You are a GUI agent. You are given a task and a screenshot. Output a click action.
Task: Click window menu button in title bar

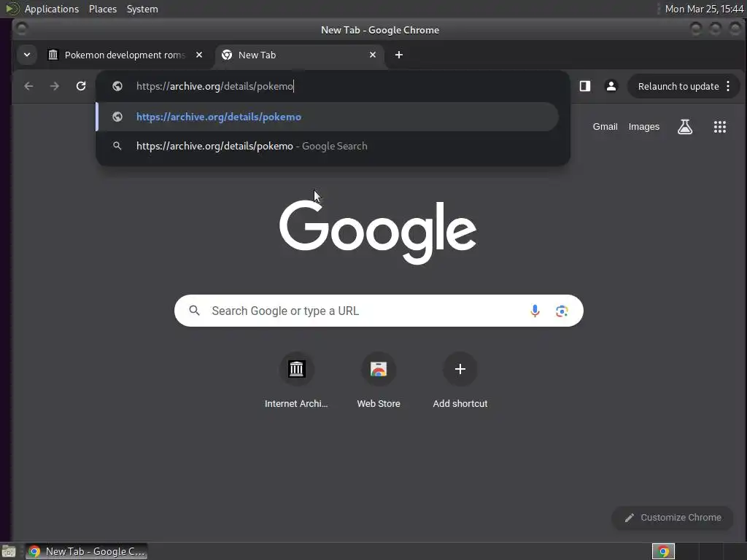click(21, 29)
